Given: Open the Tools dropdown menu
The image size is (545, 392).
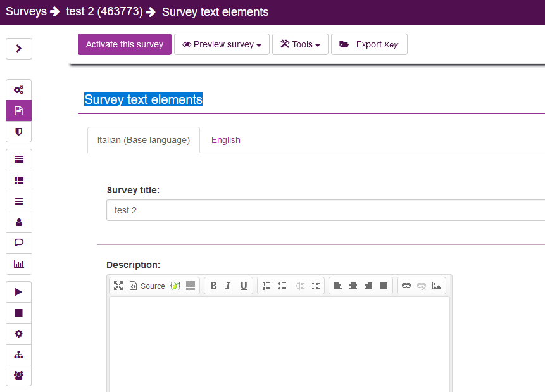Looking at the screenshot, I should coord(300,44).
